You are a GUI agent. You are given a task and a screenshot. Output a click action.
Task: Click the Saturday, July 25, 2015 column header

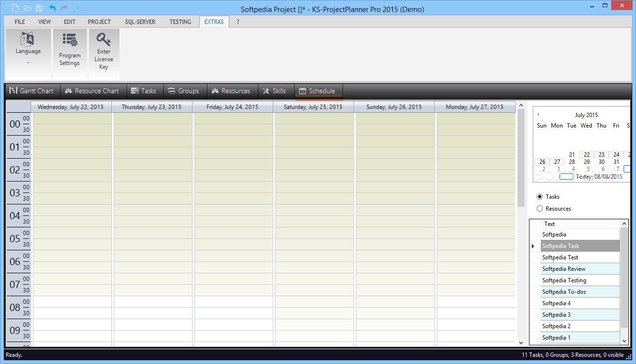[313, 107]
